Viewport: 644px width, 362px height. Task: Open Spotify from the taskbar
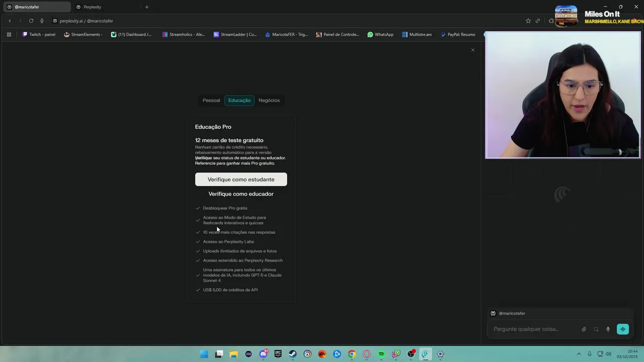(381, 354)
